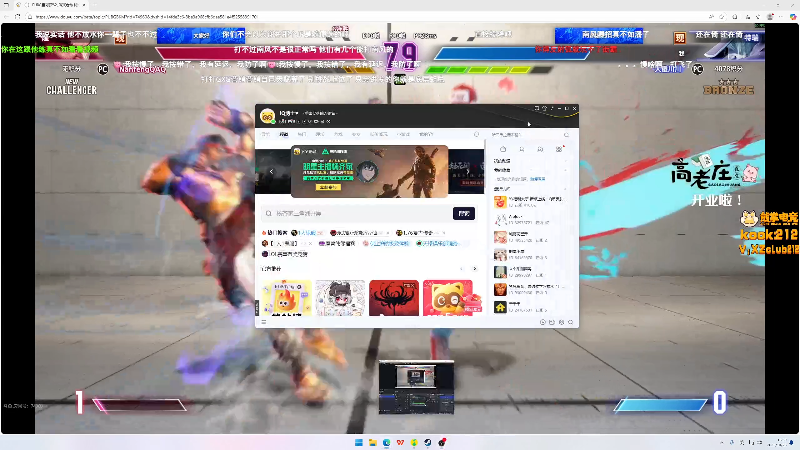This screenshot has height=450, width=800.
Task: Open the grid icon with red notification dot
Action: tap(559, 149)
